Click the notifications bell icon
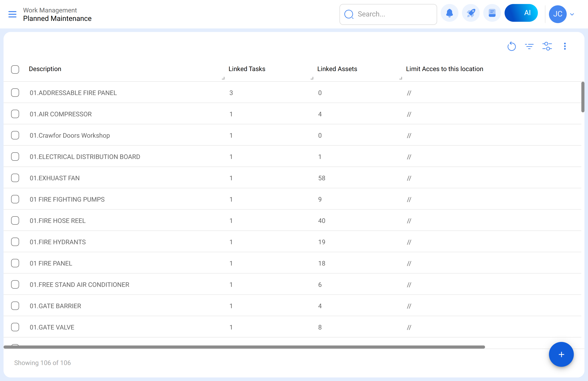This screenshot has height=381, width=588. tap(449, 13)
